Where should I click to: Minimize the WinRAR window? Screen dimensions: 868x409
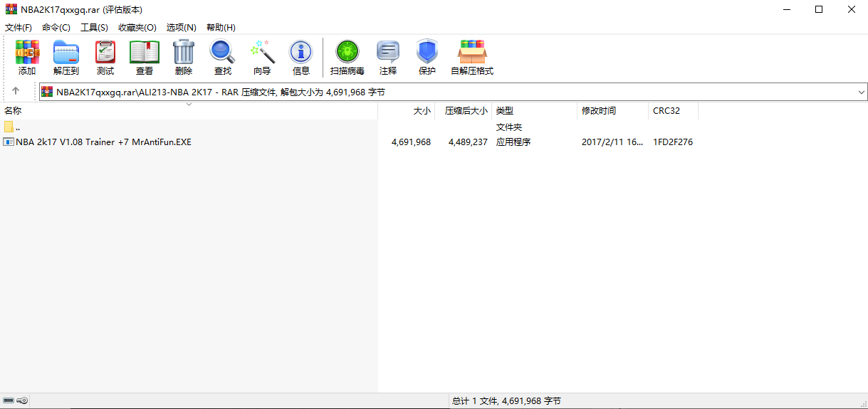click(x=787, y=9)
